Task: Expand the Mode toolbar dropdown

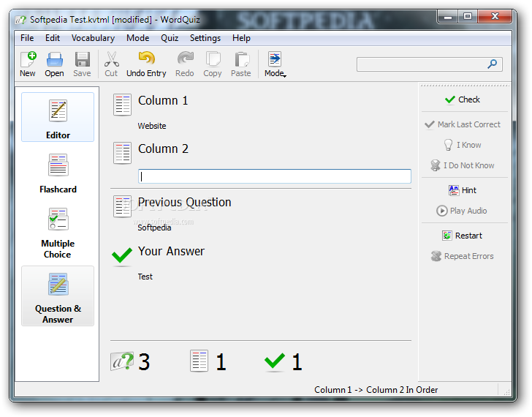Action: pos(275,64)
